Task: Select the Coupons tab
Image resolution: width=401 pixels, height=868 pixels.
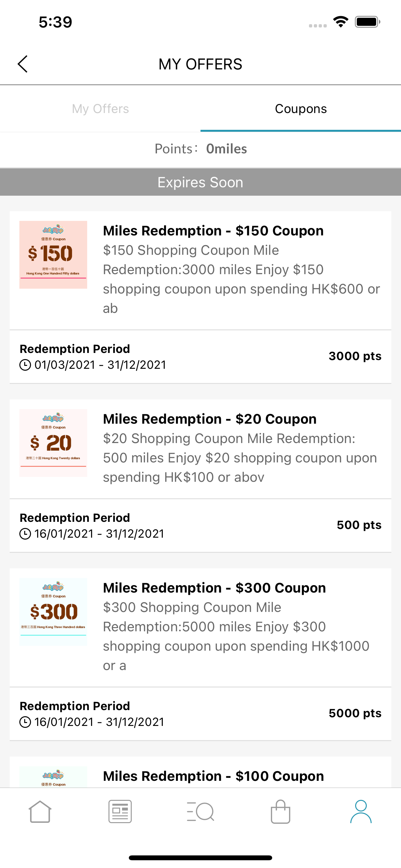Action: click(x=301, y=109)
